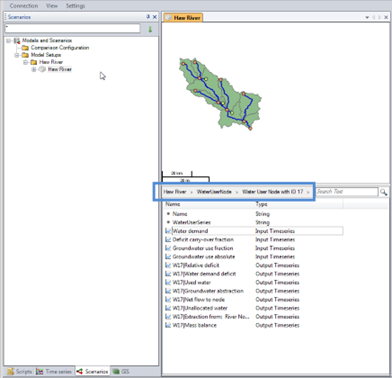Open the Connection menu
The image size is (392, 378).
(24, 6)
